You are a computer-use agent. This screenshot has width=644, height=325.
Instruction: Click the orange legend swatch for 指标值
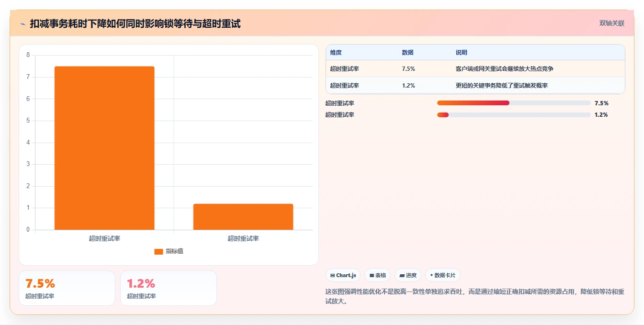click(158, 252)
